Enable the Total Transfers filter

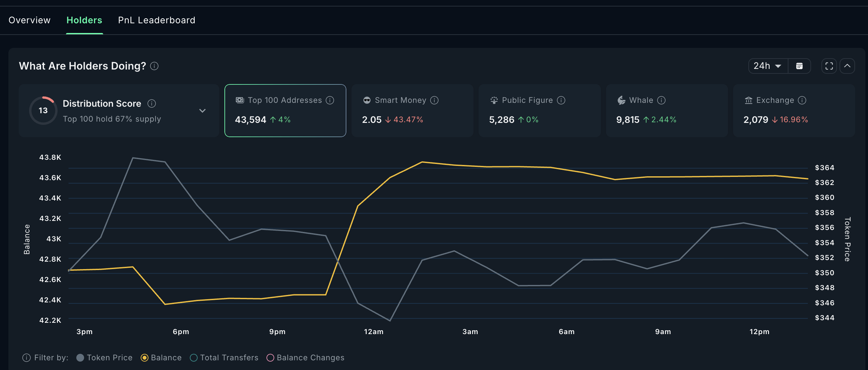coord(224,357)
